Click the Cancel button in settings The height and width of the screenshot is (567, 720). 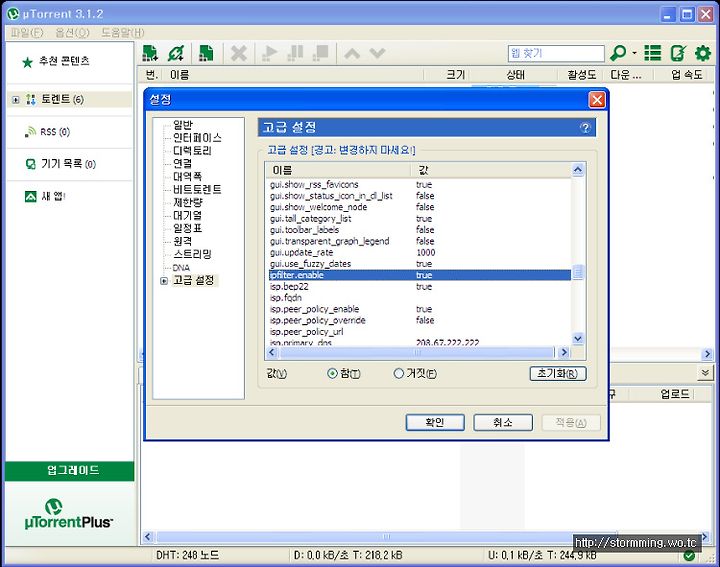coord(503,422)
